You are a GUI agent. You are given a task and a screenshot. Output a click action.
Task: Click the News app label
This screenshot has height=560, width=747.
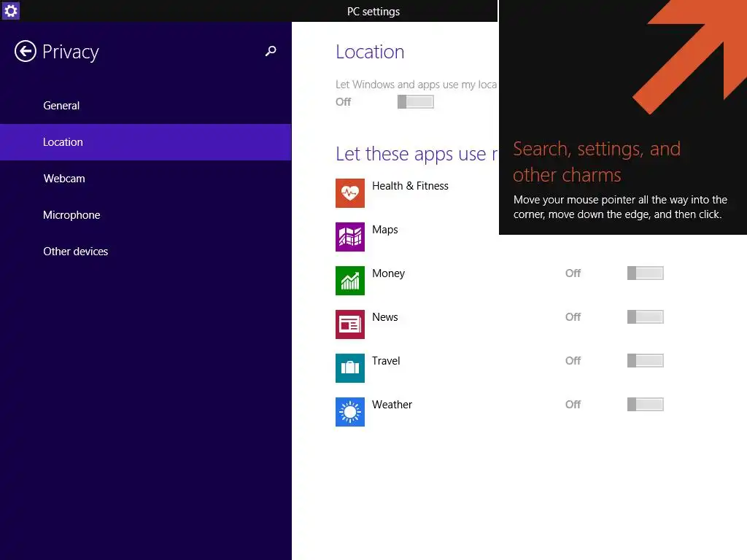pyautogui.click(x=385, y=317)
